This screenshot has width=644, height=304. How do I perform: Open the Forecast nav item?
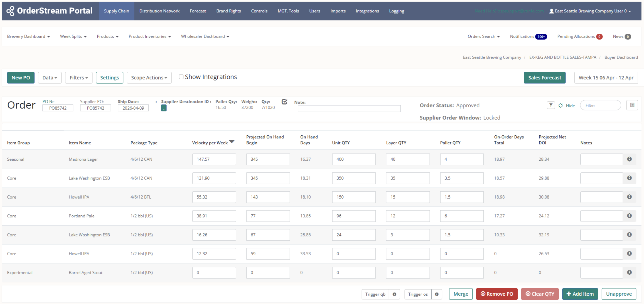(x=198, y=11)
